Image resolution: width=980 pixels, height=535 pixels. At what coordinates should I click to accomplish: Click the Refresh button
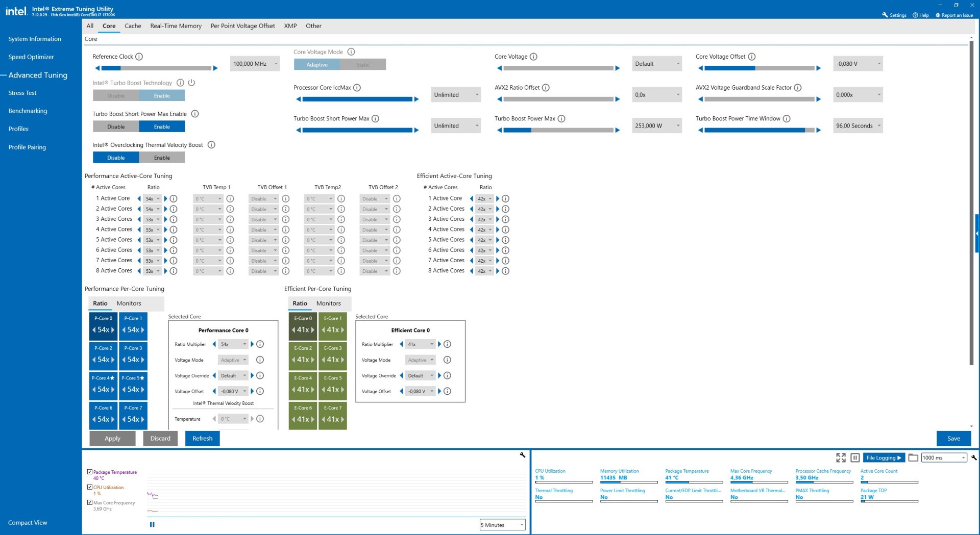tap(203, 439)
